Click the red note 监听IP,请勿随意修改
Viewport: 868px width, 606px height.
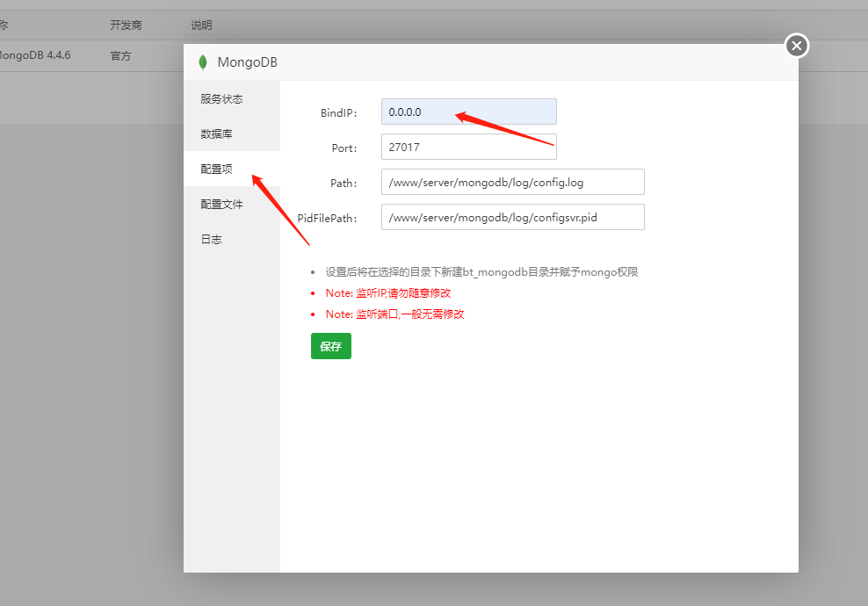click(x=388, y=293)
